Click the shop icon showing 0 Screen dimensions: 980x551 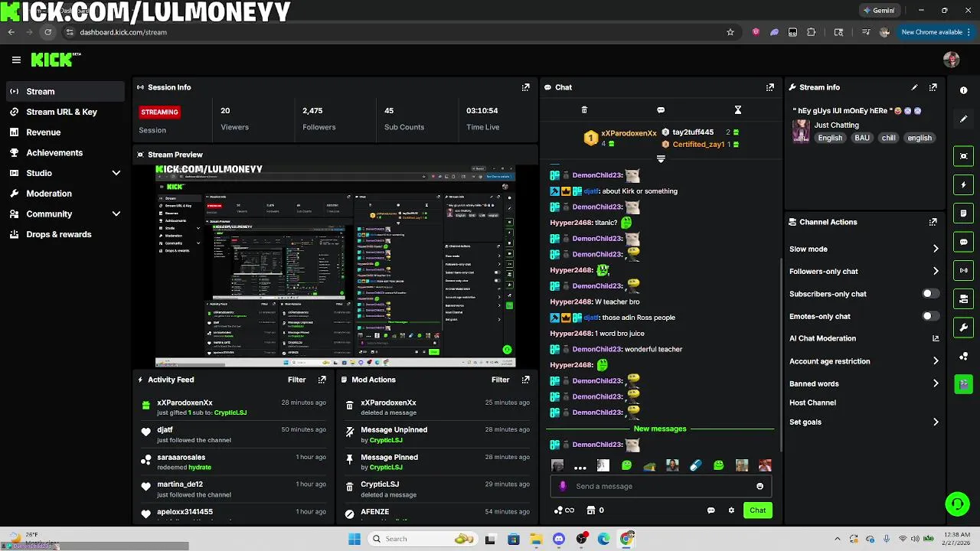point(595,510)
